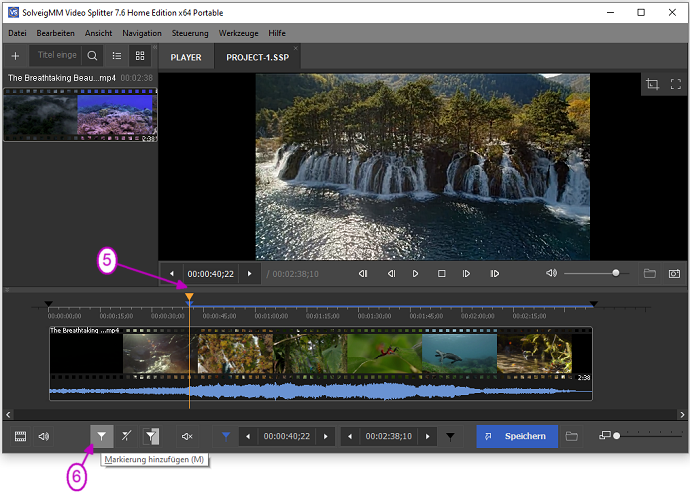Edit player current time 00:00:40;22
Image resolution: width=690 pixels, height=501 pixels.
point(210,274)
